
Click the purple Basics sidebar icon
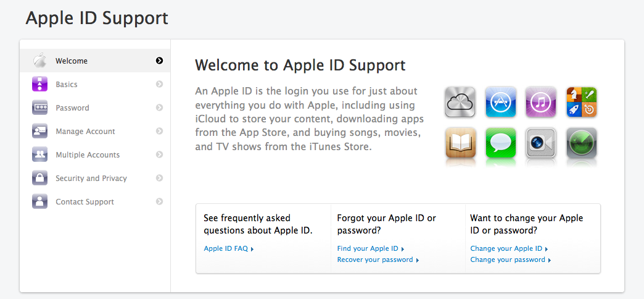point(40,84)
